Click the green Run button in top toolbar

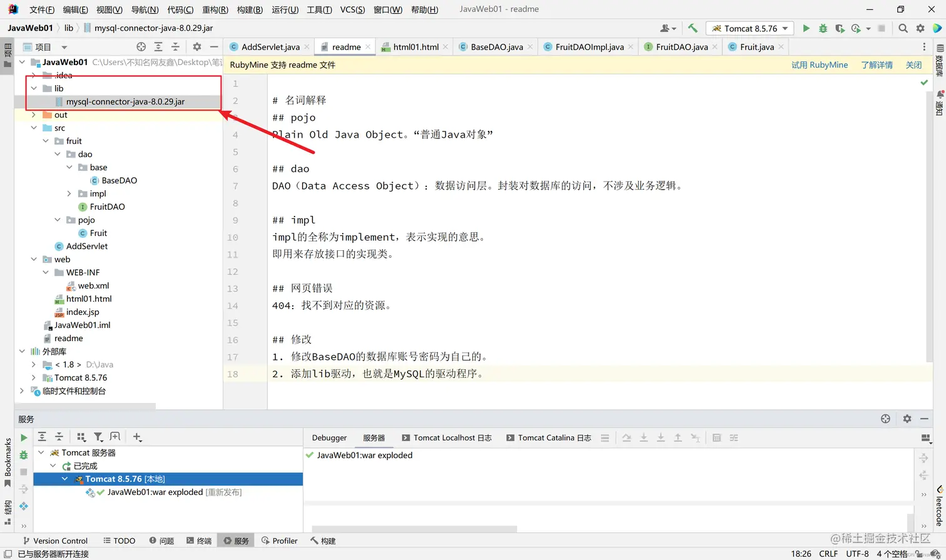(806, 28)
